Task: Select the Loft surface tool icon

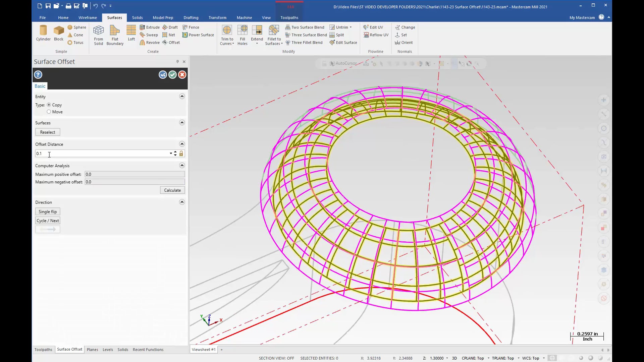Action: point(131,34)
